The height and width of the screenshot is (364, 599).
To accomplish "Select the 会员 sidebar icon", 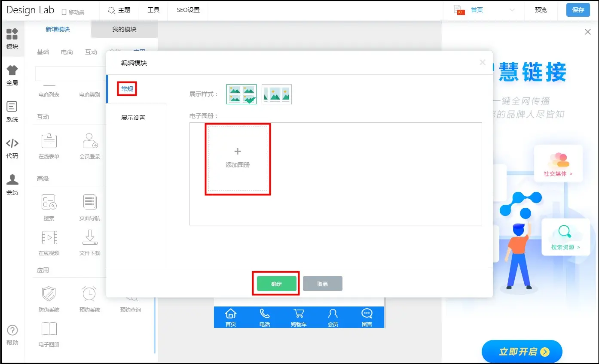I will (12, 185).
